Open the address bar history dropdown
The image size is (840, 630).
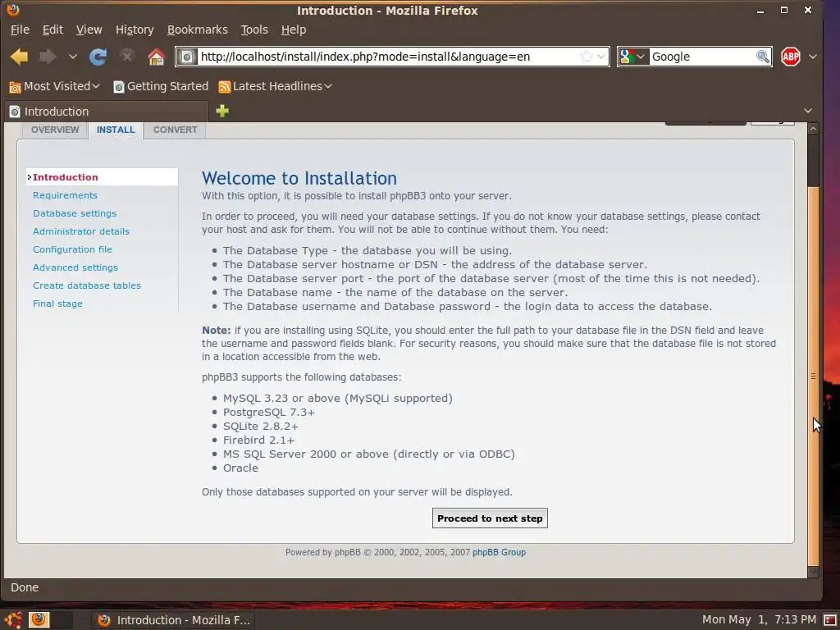[x=601, y=57]
